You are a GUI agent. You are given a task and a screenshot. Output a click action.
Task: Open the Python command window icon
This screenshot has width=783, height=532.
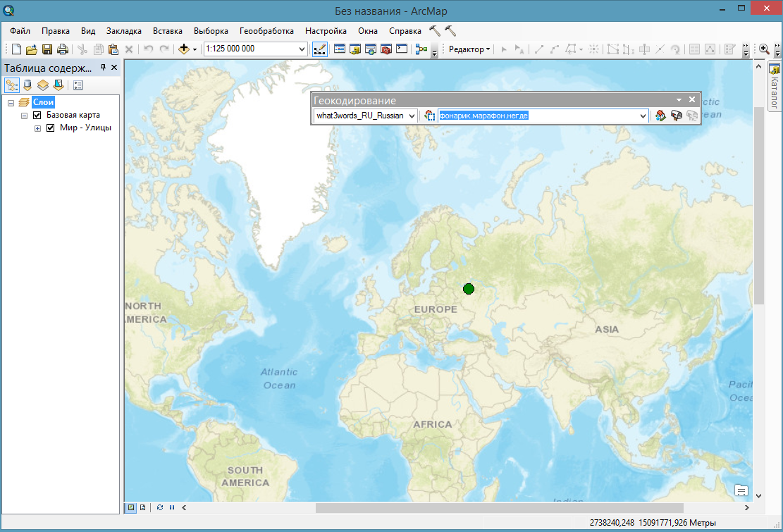402,49
